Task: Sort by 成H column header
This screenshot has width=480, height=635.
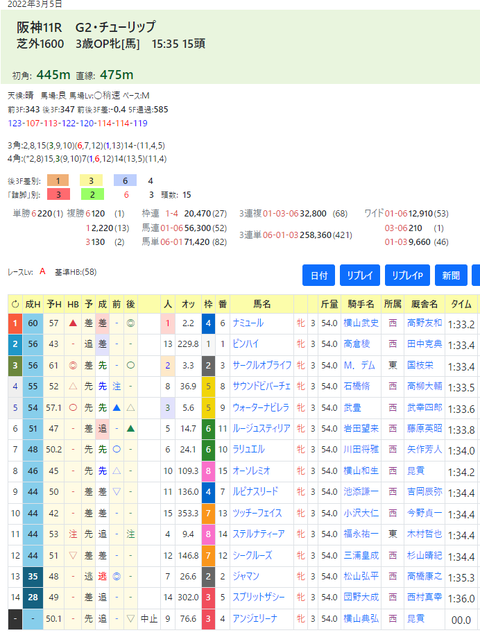Action: tap(33, 304)
